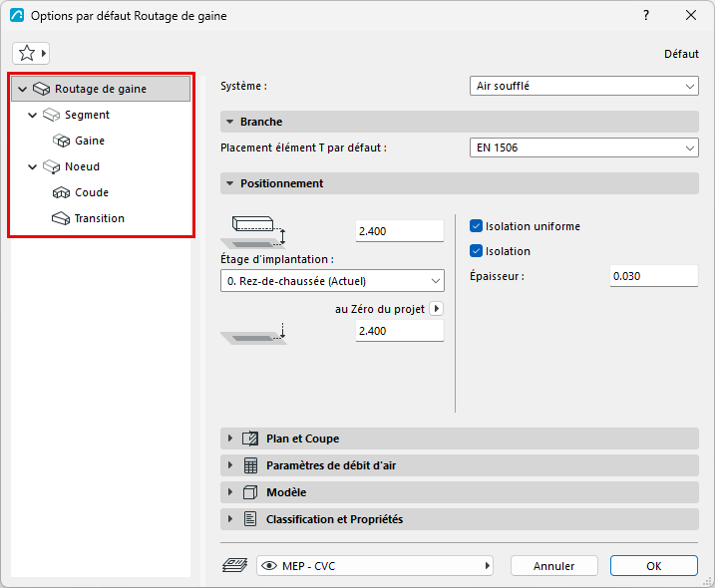Screen dimensions: 715x588
Task: Click the project zero elevation field 2.400
Action: (x=400, y=331)
